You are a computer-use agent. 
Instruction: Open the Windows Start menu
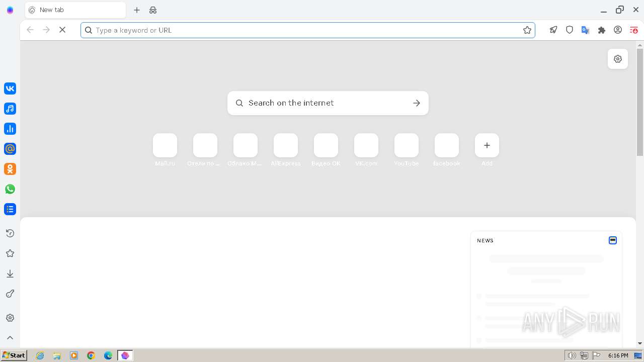14,355
